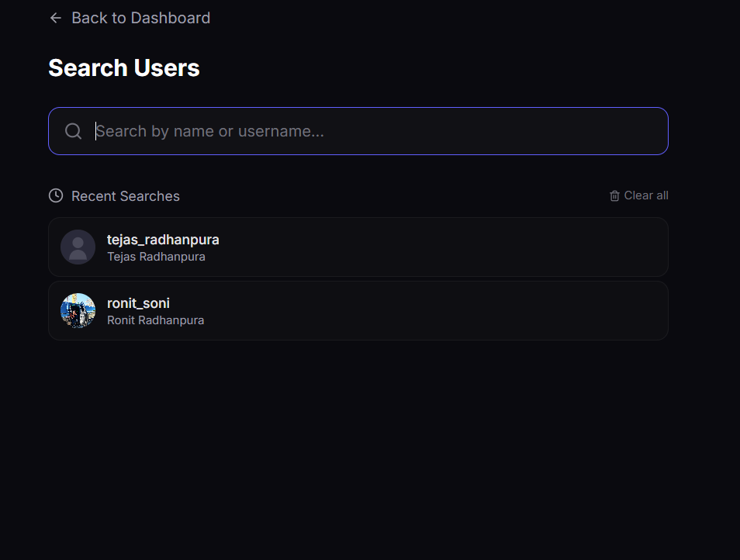The width and height of the screenshot is (740, 560).
Task: Click the full name Tejas Radhanpura
Action: tap(156, 257)
